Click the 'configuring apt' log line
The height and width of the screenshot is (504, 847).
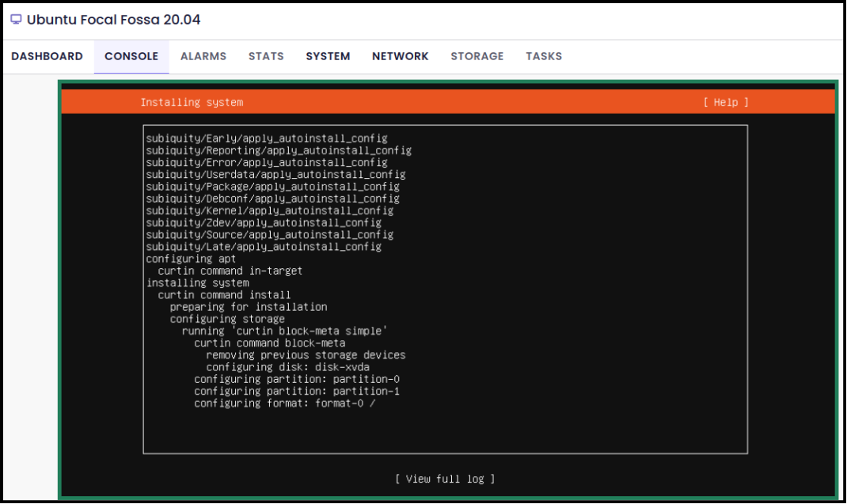click(191, 259)
